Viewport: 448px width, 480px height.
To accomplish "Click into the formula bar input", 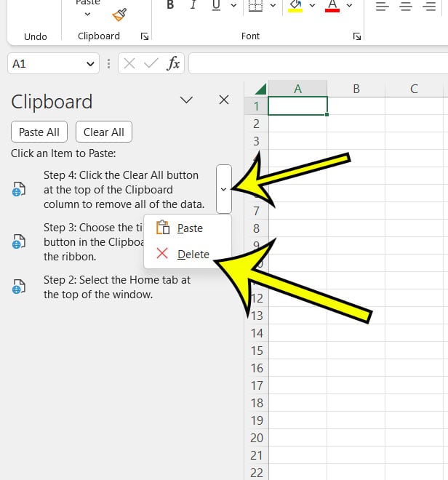I will click(319, 64).
